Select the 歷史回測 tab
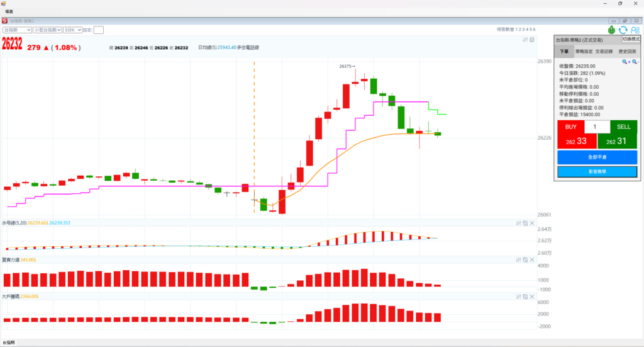This screenshot has width=644, height=347. pyautogui.click(x=626, y=52)
